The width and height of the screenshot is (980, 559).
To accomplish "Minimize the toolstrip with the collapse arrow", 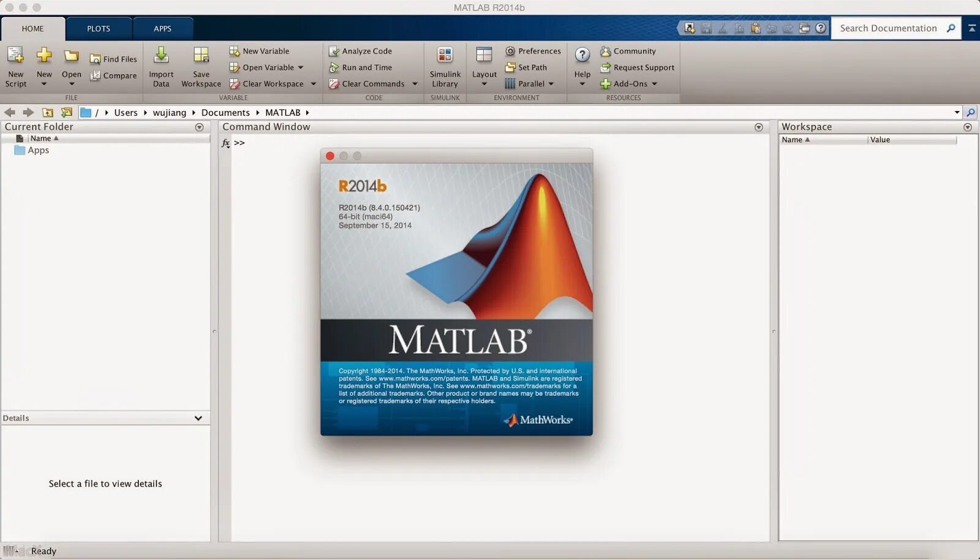I will coord(971,28).
